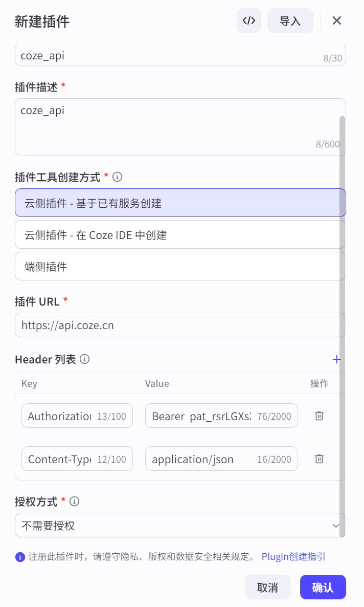The width and height of the screenshot is (364, 607).
Task: Show info icon next to Header 列表
Action: coord(85,359)
